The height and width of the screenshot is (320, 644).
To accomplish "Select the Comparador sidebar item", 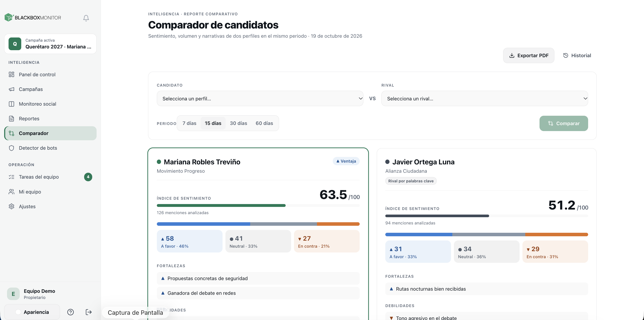I will pyautogui.click(x=50, y=133).
